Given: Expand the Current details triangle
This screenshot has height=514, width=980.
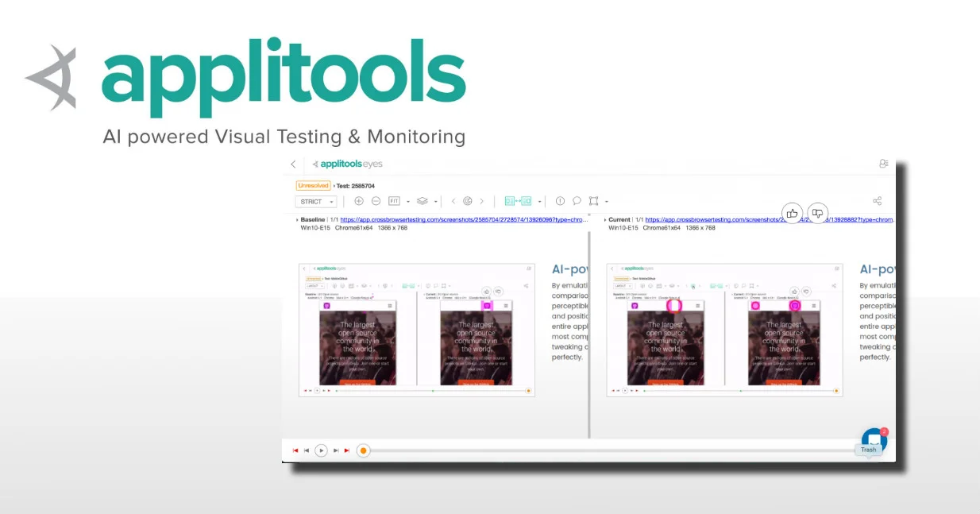Looking at the screenshot, I should pyautogui.click(x=605, y=219).
